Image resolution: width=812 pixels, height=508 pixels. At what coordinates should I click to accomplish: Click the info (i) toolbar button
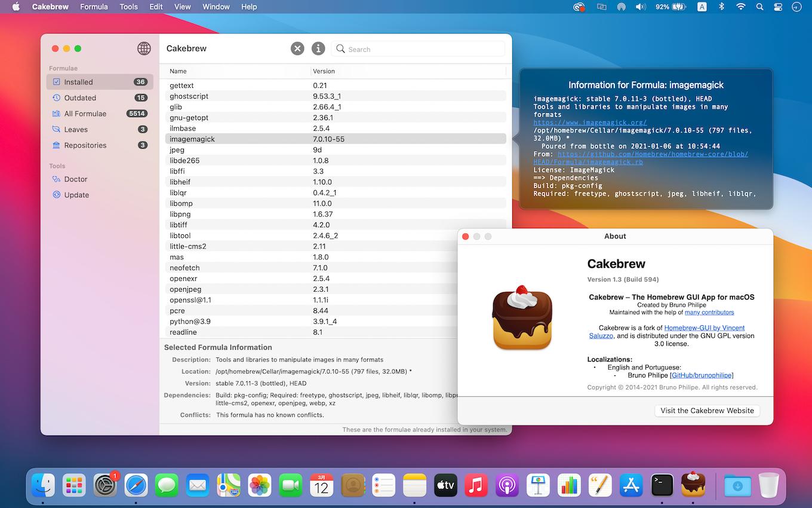pos(318,48)
